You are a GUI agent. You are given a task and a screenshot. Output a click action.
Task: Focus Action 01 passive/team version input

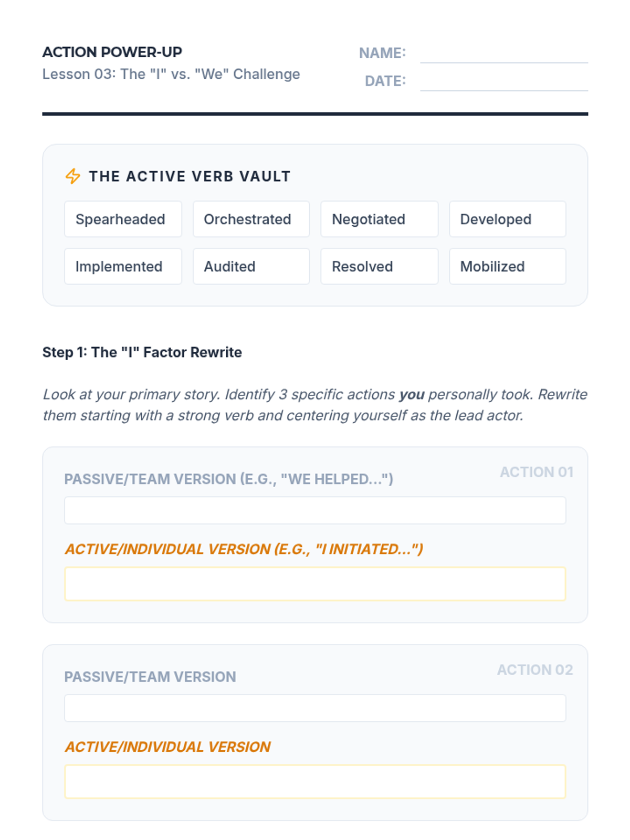click(x=315, y=510)
